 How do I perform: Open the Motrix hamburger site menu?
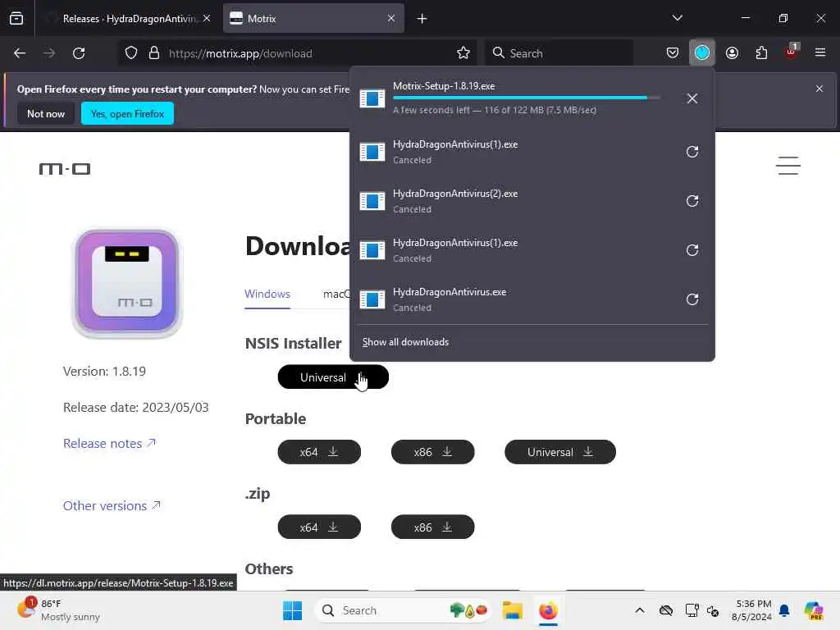pos(788,166)
